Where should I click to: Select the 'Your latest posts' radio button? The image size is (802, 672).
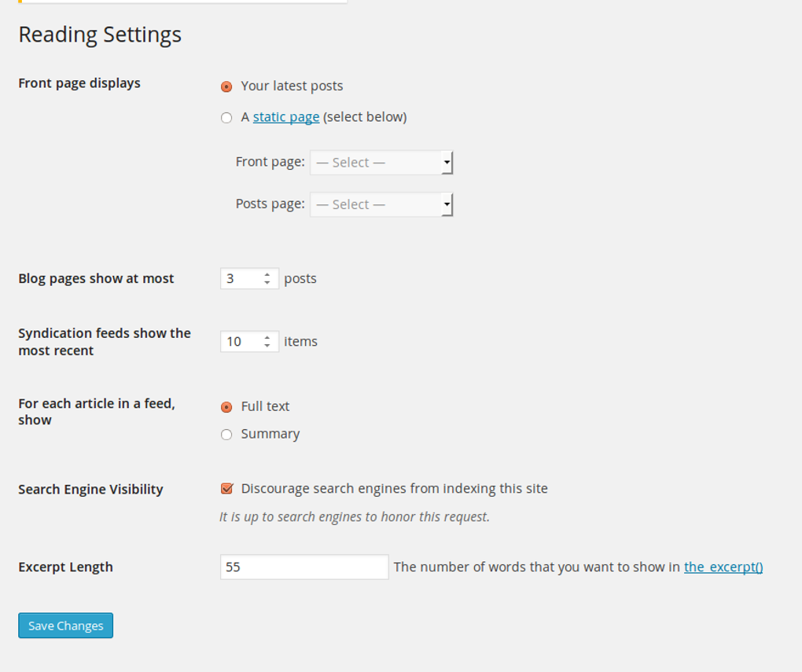226,86
